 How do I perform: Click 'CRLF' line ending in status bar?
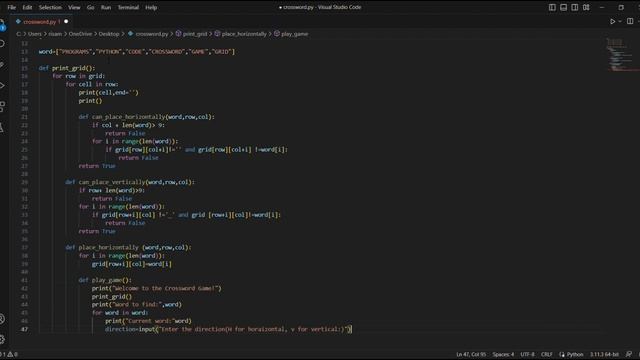click(547, 354)
